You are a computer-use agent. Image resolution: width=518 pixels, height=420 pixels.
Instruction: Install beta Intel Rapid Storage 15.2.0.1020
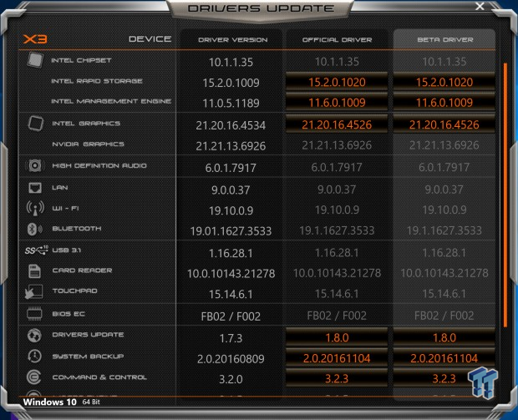[444, 82]
